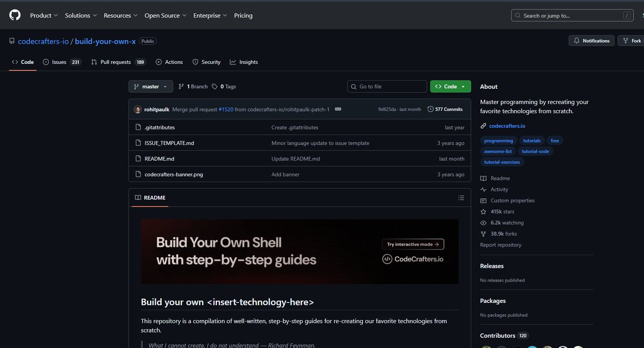Open the codecrafters-io owner link
Image resolution: width=644 pixels, height=348 pixels.
(43, 41)
